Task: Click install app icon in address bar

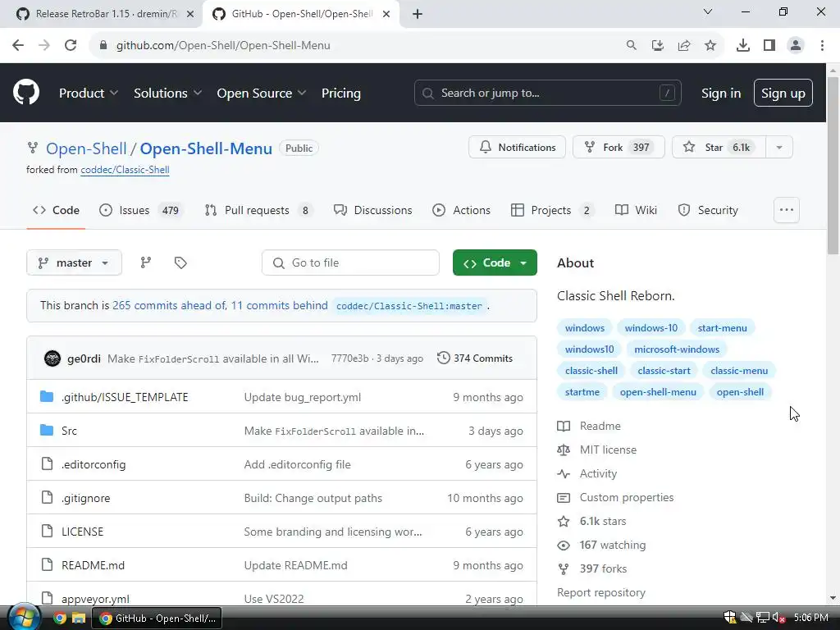Action: tap(658, 46)
